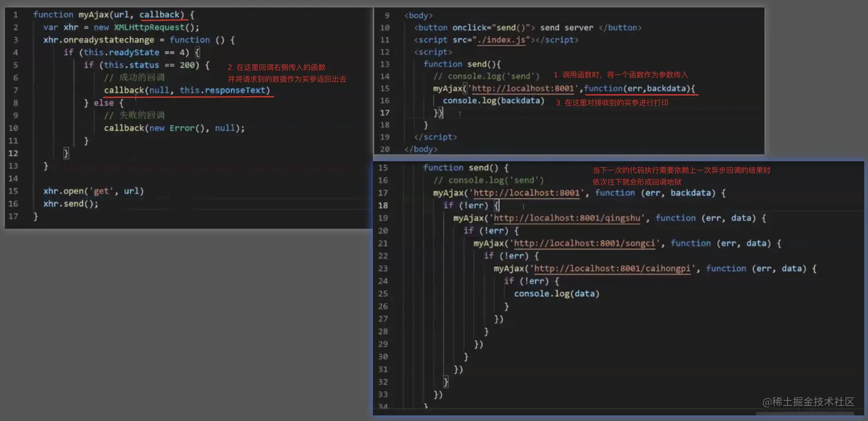Viewport: 868px width, 421px height.
Task: Click the '<script src="./index.js">' line
Action: tap(496, 40)
